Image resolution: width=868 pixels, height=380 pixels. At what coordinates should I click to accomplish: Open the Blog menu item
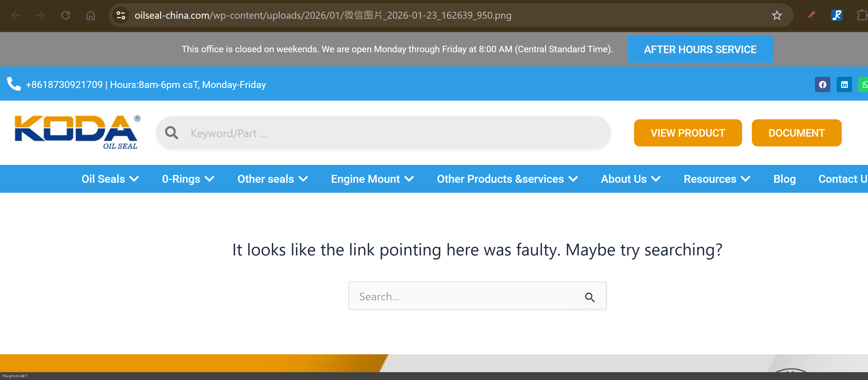coord(784,179)
